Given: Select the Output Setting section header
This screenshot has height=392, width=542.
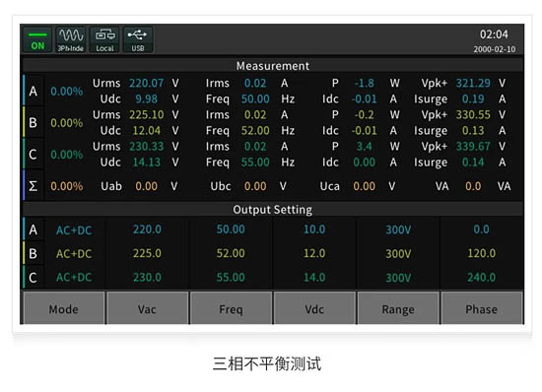Looking at the screenshot, I should coord(273,210).
